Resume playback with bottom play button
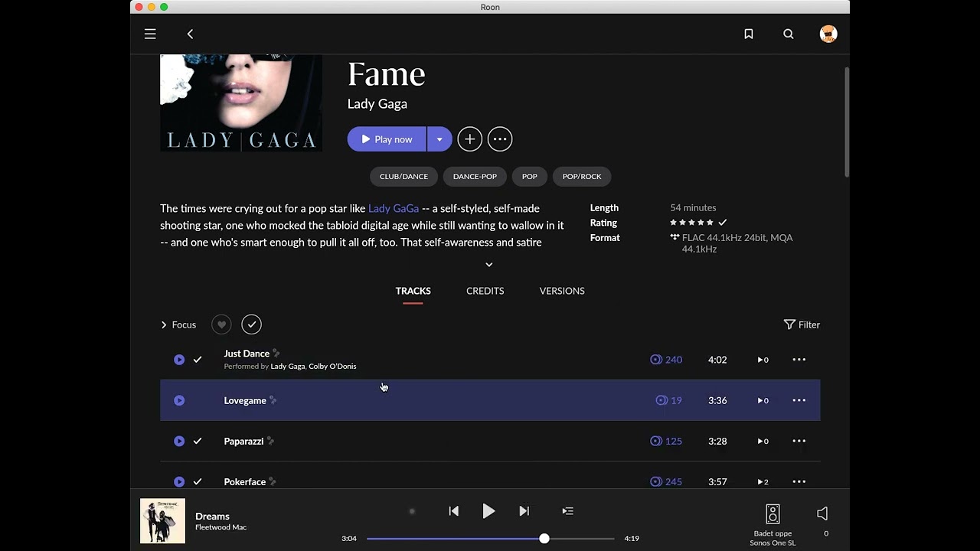980x551 pixels. pos(488,511)
